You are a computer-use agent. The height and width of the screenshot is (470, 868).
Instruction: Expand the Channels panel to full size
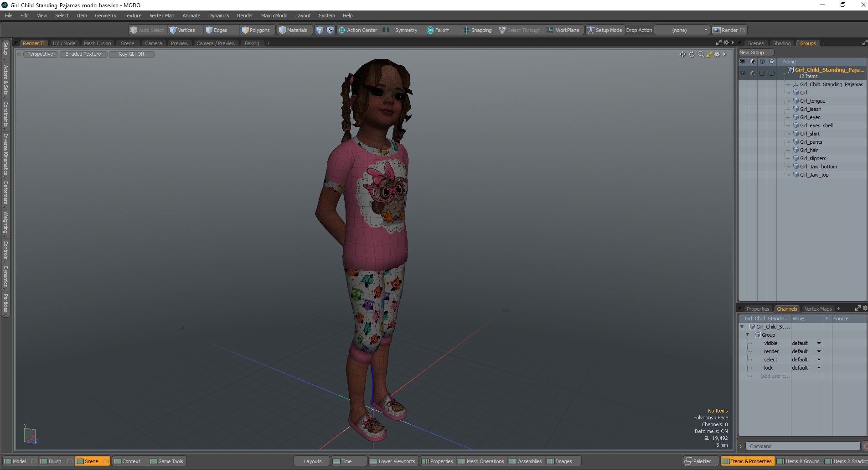(x=858, y=308)
